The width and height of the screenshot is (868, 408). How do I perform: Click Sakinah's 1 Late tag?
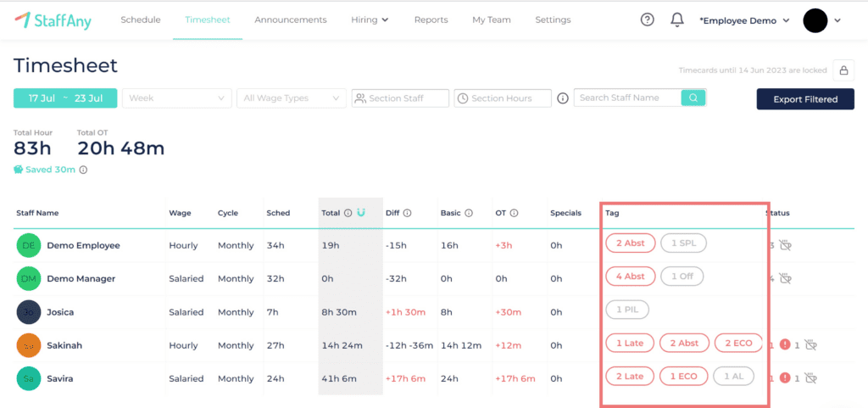point(630,344)
